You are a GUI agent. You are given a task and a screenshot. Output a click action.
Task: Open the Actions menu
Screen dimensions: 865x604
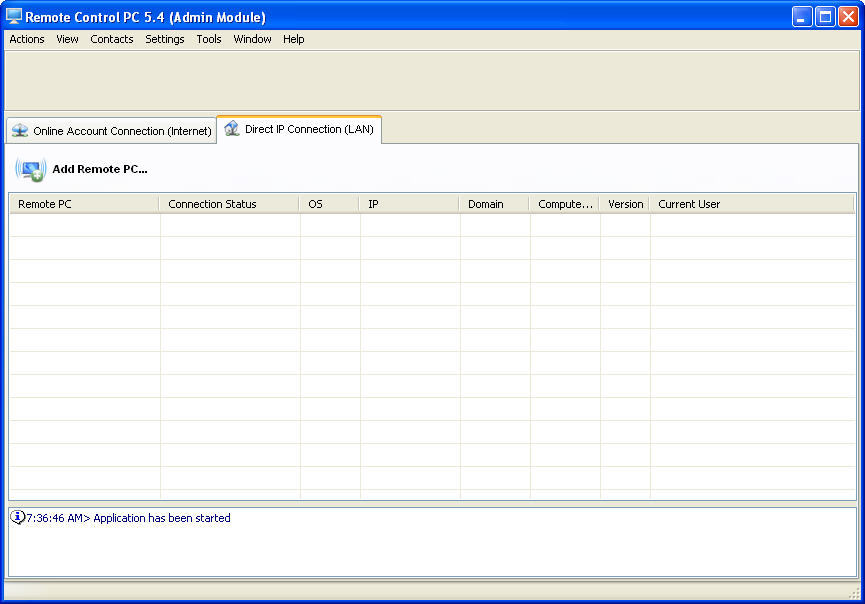(x=26, y=39)
